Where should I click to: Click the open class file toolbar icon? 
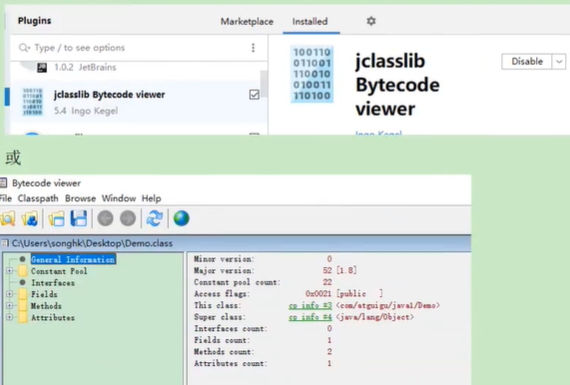8,219
